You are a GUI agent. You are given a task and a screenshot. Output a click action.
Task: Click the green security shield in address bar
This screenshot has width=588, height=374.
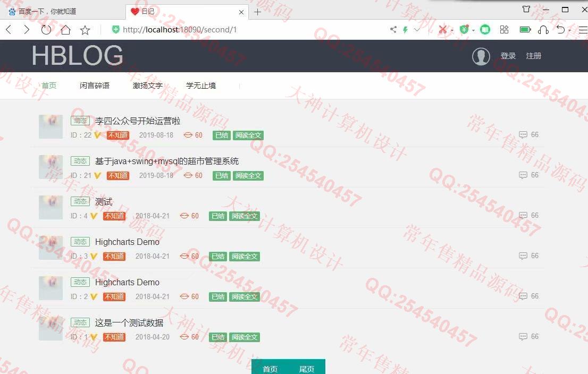click(115, 29)
